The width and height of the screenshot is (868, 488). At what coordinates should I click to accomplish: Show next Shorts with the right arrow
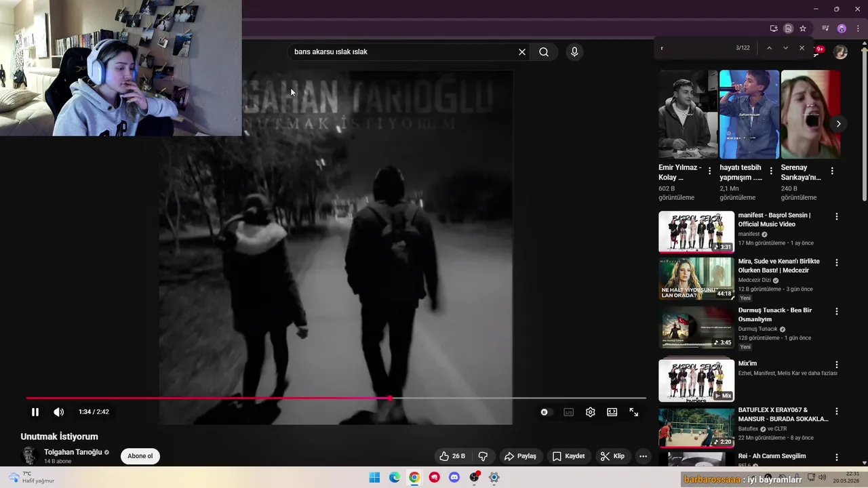click(838, 124)
